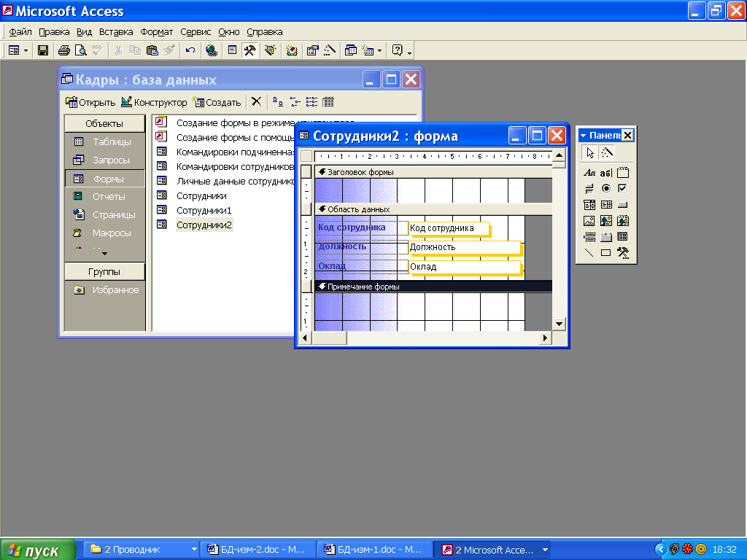
Task: Click the horizontal scrollbar thumb in the form window
Action: (329, 338)
